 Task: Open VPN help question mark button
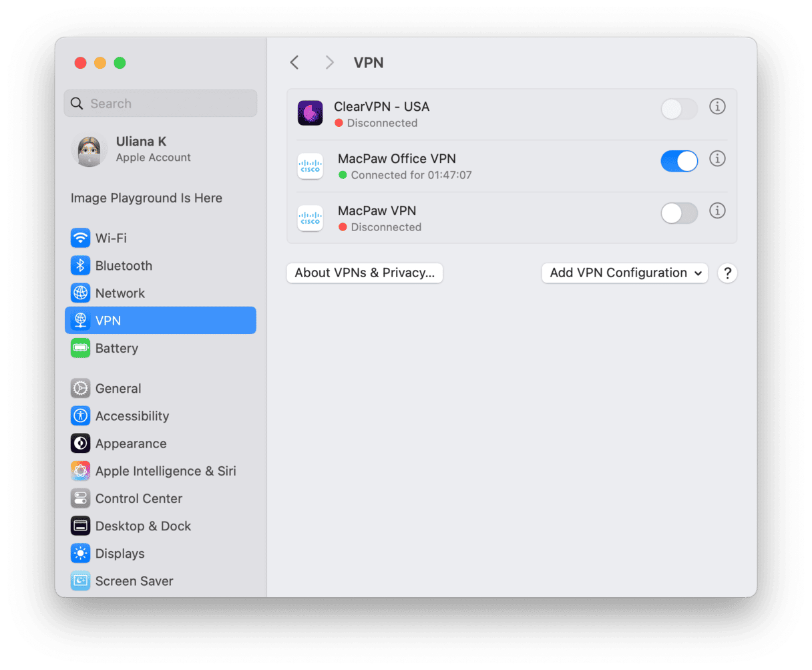(727, 273)
